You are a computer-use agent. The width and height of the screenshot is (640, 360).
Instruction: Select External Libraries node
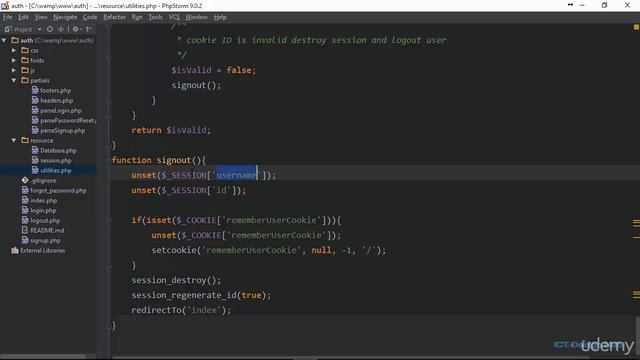pyautogui.click(x=42, y=251)
